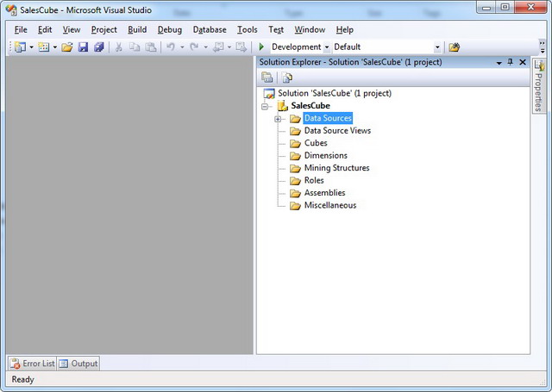The width and height of the screenshot is (552, 392).
Task: Open the Redo history dropdown arrow
Action: tap(205, 47)
